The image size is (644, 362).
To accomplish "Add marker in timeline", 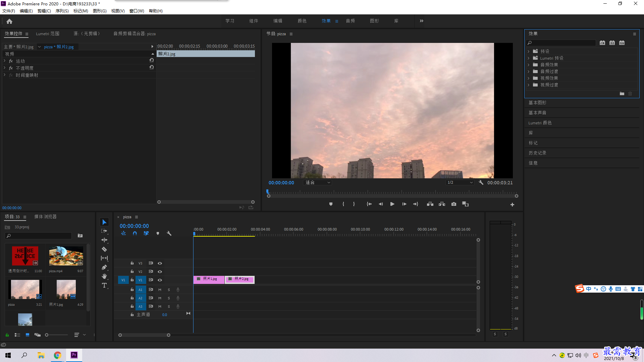I will [158, 233].
